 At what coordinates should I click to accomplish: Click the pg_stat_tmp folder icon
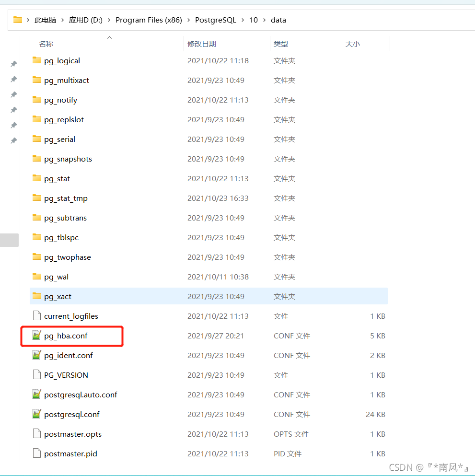point(37,197)
